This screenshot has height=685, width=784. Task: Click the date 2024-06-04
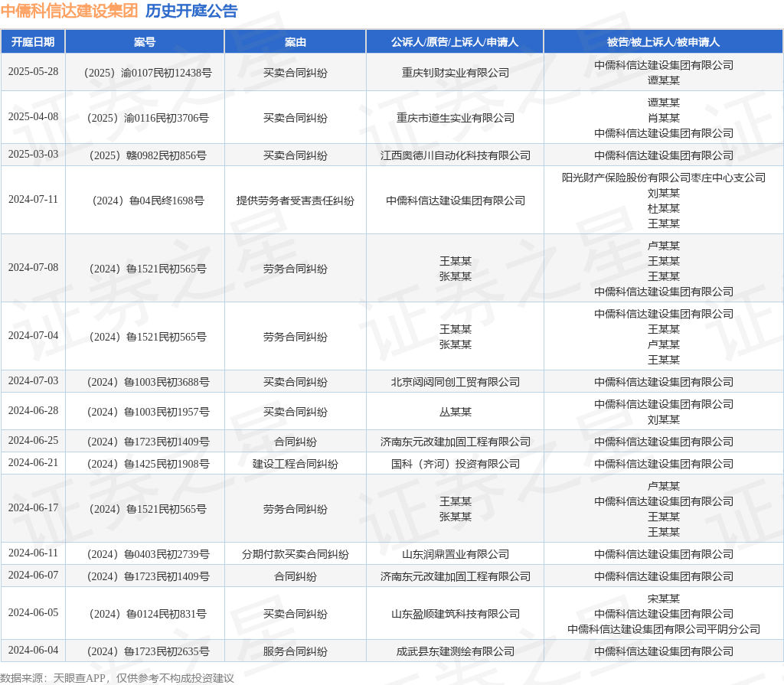coord(33,650)
